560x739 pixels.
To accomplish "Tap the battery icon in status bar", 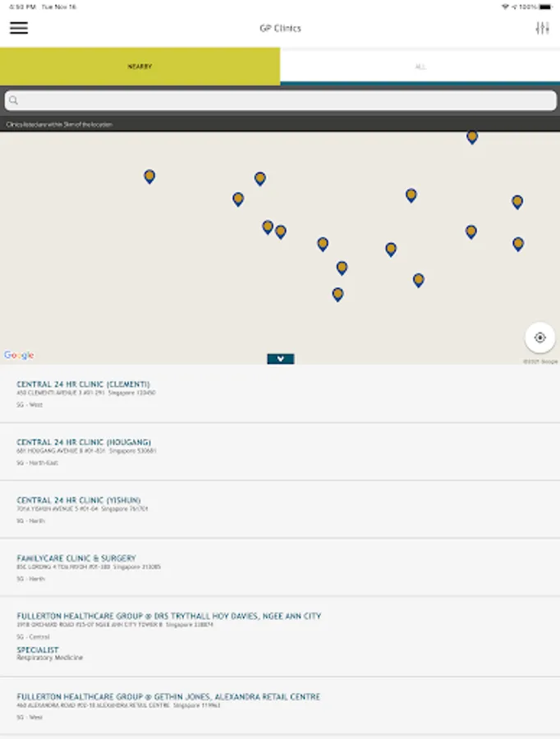I will [545, 7].
